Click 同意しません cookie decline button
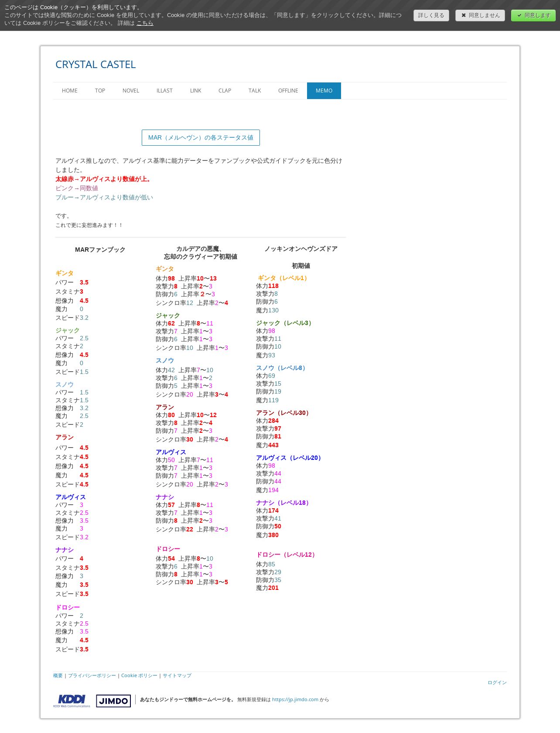560x733 pixels. tap(480, 15)
